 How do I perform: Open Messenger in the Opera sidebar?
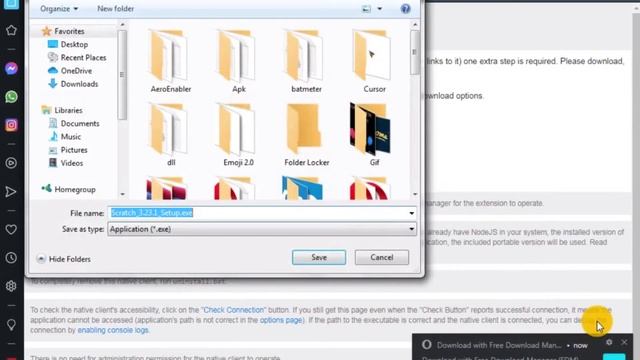pos(11,68)
